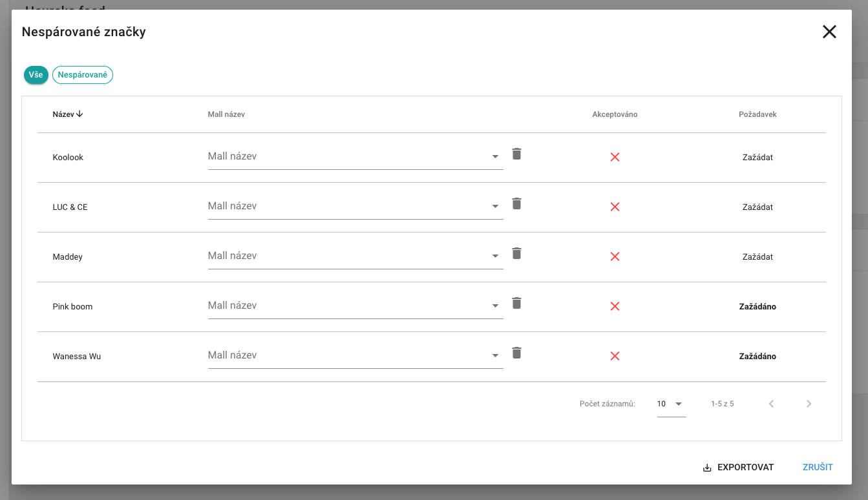Remove Maddey row using trash icon
The image size is (868, 500).
point(516,253)
